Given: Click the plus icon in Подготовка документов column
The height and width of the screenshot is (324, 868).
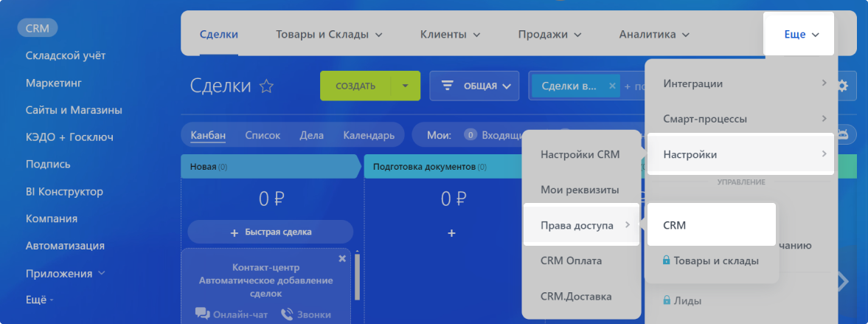Looking at the screenshot, I should click(452, 232).
